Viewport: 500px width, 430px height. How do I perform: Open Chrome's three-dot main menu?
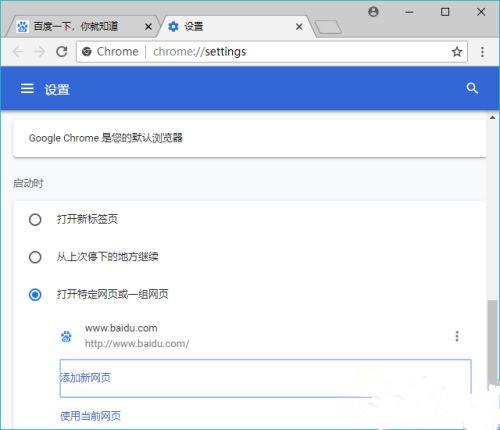[482, 52]
